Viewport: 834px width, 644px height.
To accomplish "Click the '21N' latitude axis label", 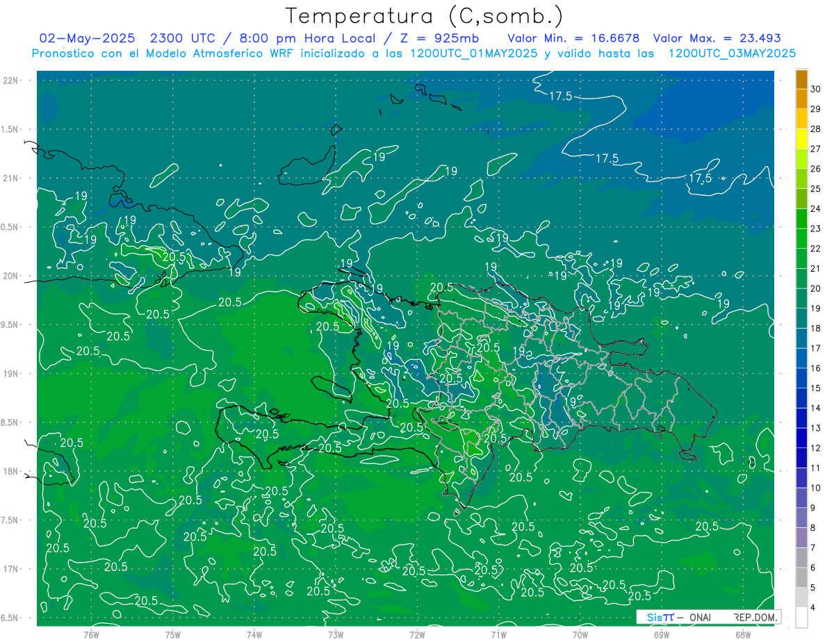I will pyautogui.click(x=10, y=178).
